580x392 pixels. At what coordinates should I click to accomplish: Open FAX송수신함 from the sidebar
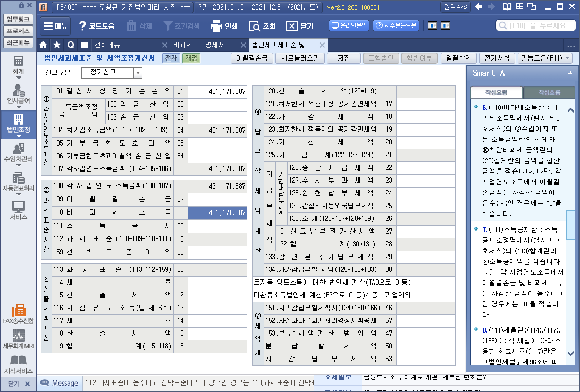(x=18, y=314)
